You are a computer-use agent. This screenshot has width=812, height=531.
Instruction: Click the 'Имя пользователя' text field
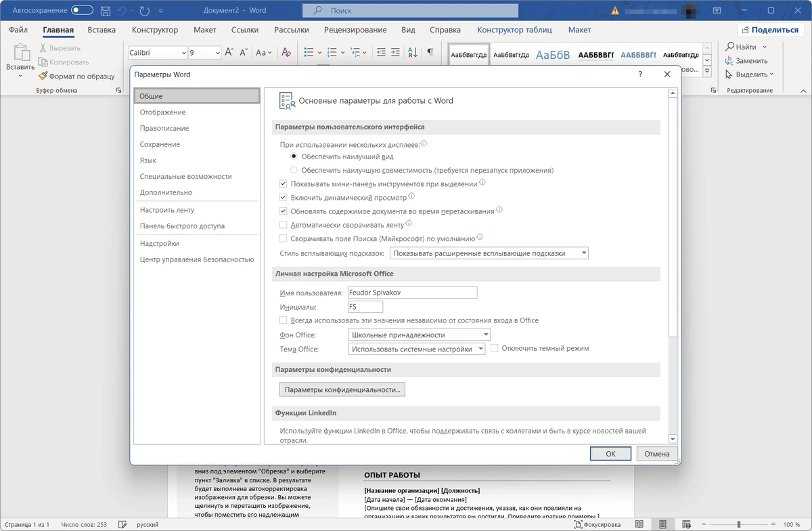pyautogui.click(x=412, y=293)
